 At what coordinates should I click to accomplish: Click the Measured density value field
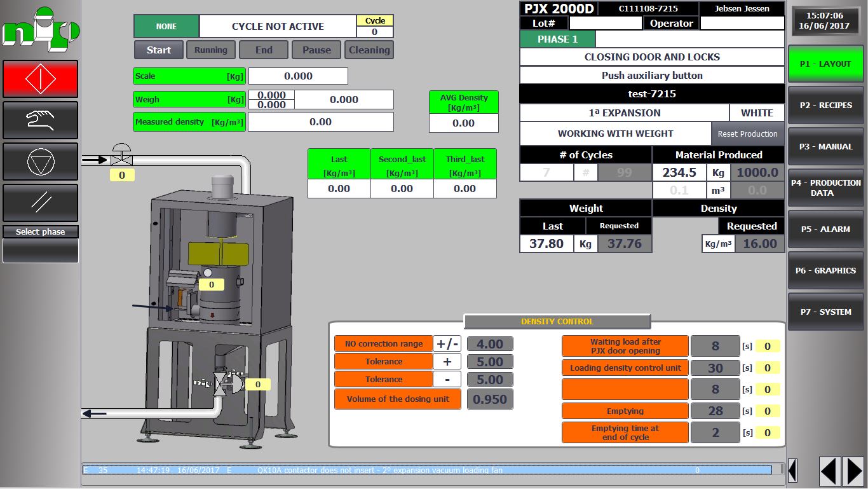[321, 122]
